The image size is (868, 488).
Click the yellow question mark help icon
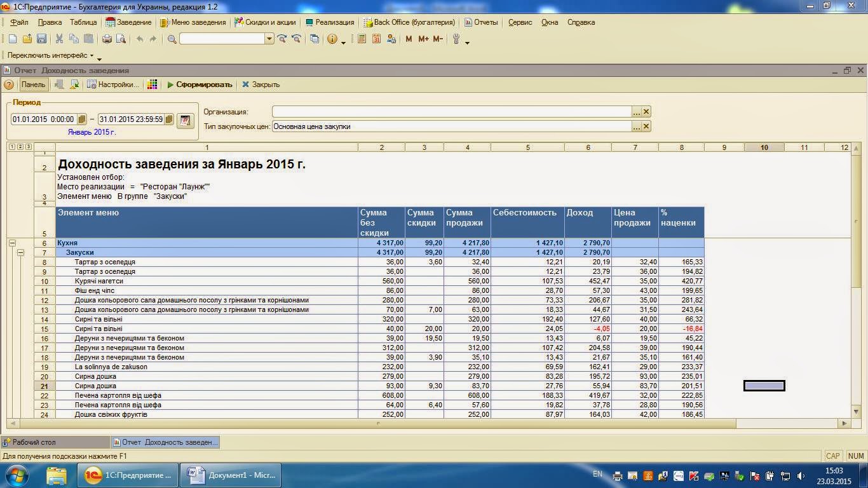(9, 85)
